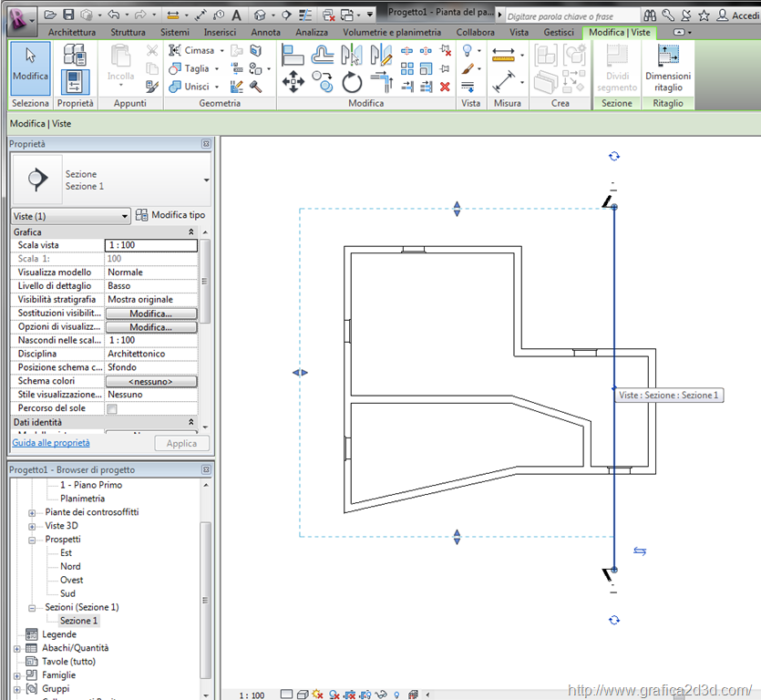Collapse the Grafica properties group
The width and height of the screenshot is (761, 700).
point(190,232)
